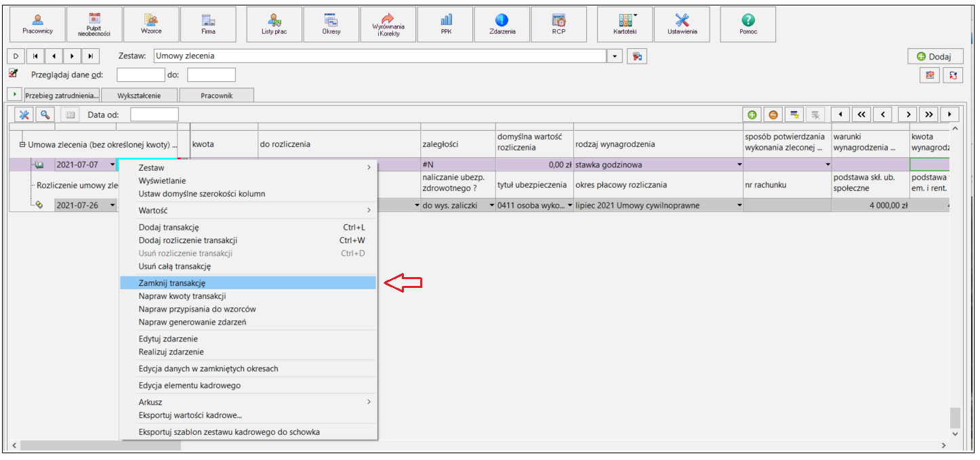Choose Eksportuj wartości kadrowe...
980x460 pixels.
[x=248, y=415]
